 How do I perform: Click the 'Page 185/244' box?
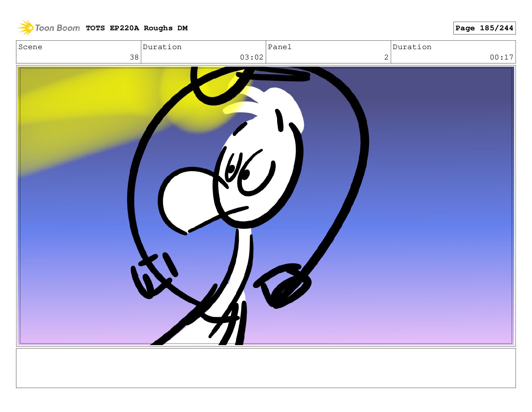tap(484, 28)
